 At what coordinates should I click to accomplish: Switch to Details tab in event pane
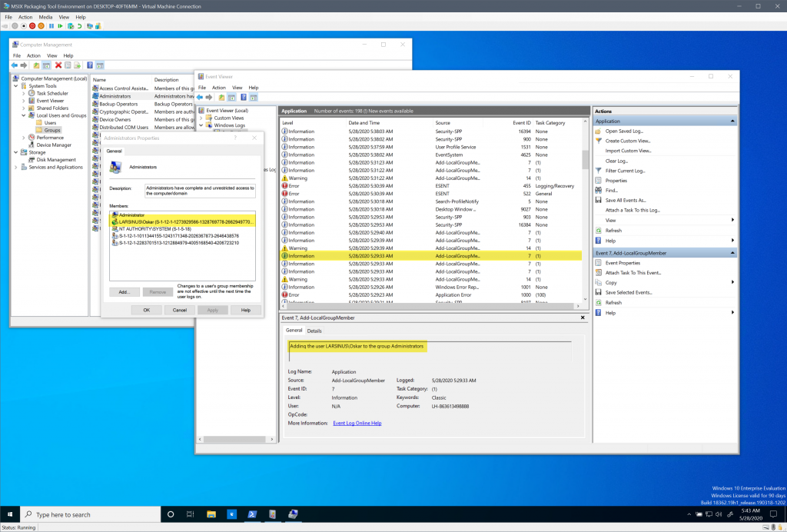pyautogui.click(x=314, y=331)
